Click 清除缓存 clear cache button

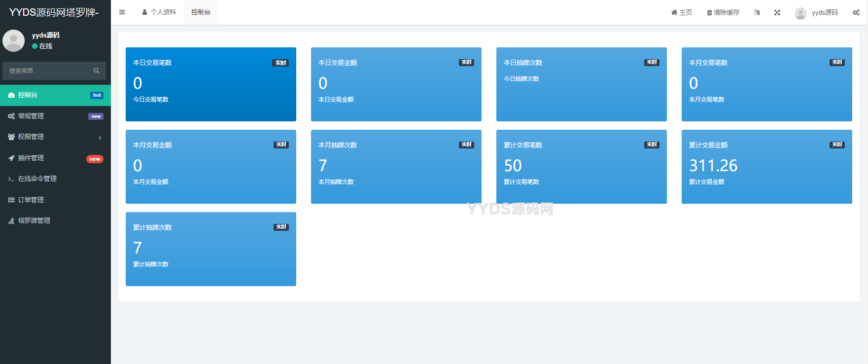[723, 12]
